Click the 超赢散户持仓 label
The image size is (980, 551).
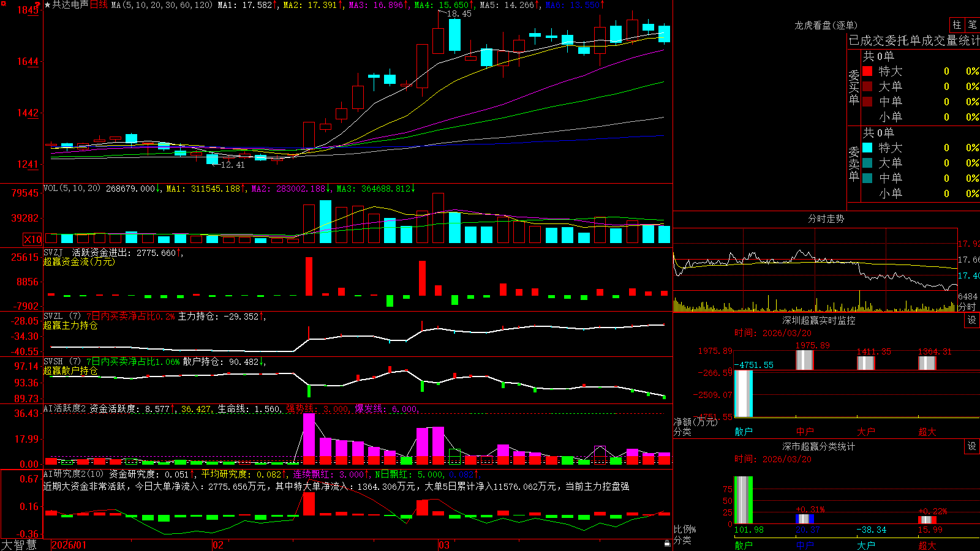(70, 370)
